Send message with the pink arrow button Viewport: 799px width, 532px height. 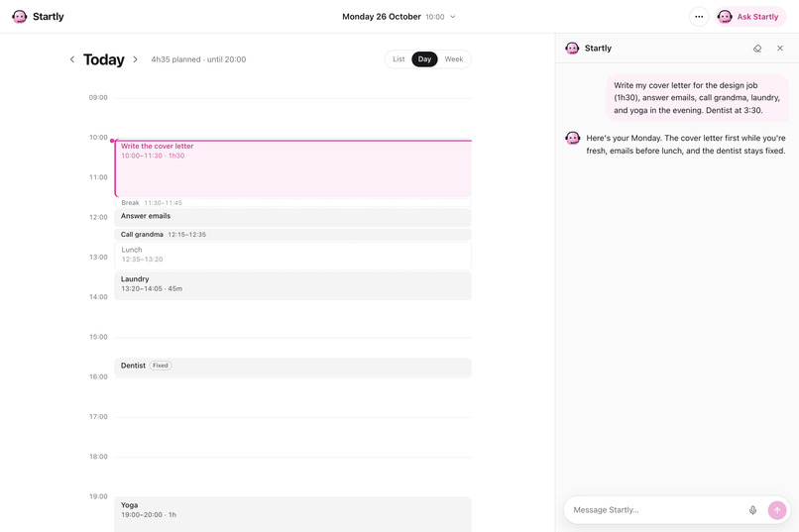click(777, 510)
